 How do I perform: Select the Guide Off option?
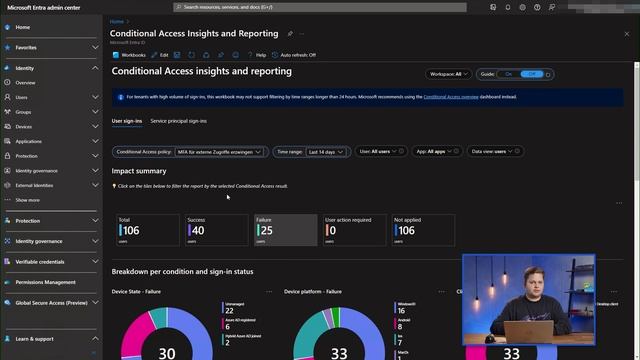(x=531, y=74)
